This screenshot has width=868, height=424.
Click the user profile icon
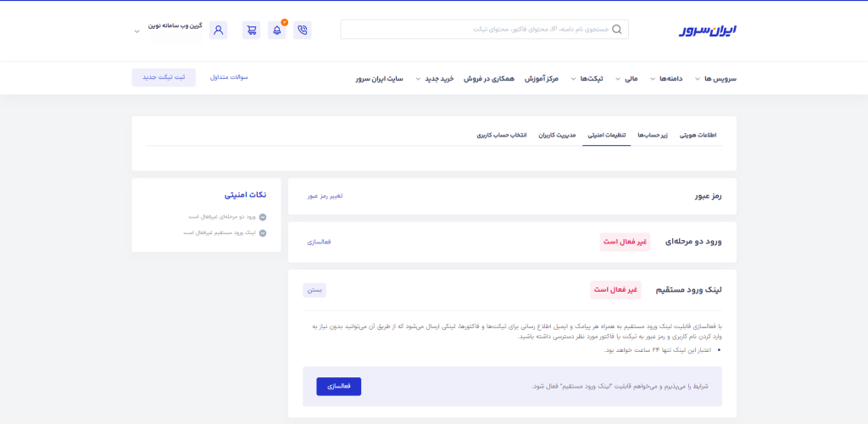(x=219, y=31)
